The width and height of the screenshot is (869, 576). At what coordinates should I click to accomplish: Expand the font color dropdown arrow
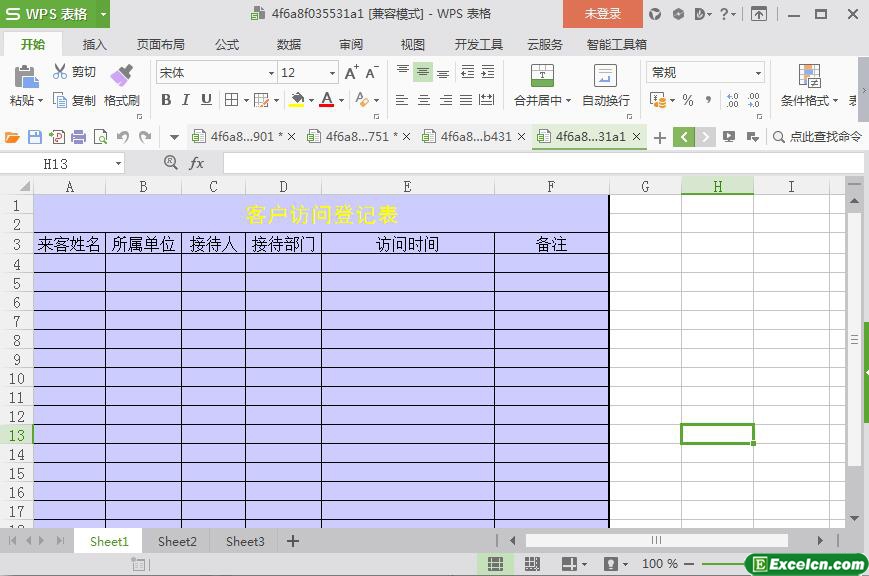point(341,100)
